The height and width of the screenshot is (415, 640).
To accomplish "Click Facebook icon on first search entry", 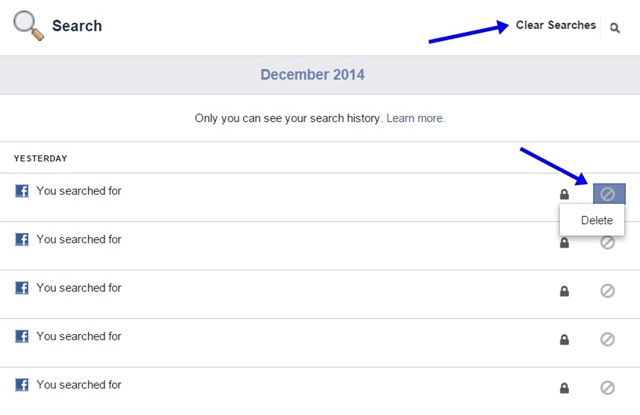I will coord(22,191).
